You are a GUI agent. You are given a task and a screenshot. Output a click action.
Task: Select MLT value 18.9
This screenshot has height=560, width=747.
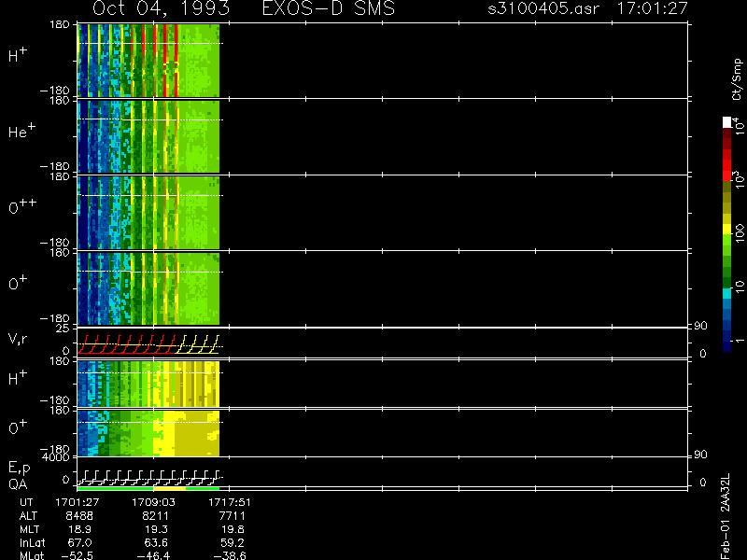coord(81,529)
